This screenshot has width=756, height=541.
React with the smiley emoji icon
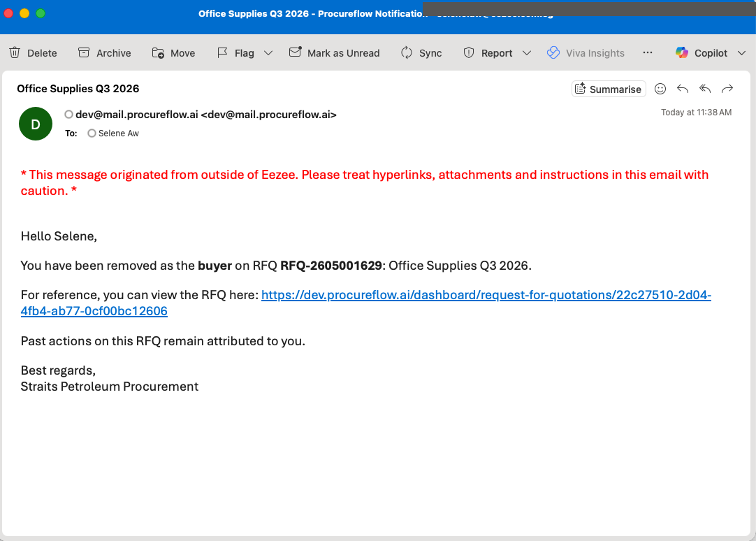click(660, 89)
